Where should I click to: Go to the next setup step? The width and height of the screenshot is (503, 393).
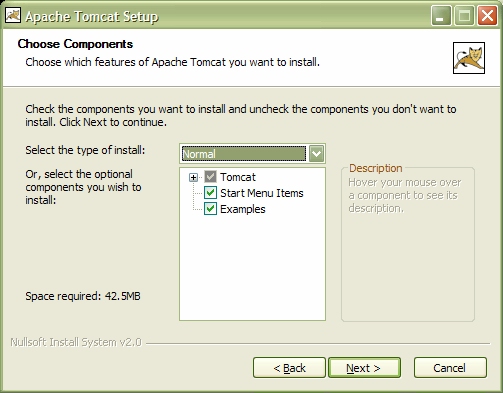pos(364,368)
